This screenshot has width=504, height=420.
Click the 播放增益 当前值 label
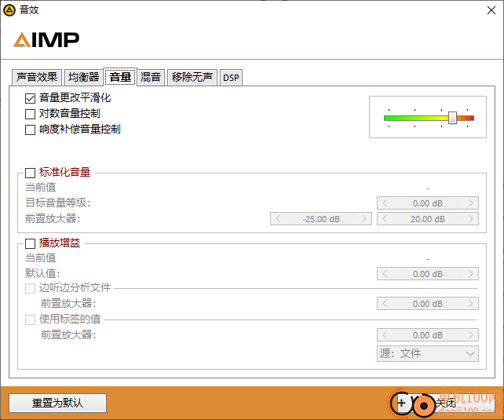[x=41, y=257]
